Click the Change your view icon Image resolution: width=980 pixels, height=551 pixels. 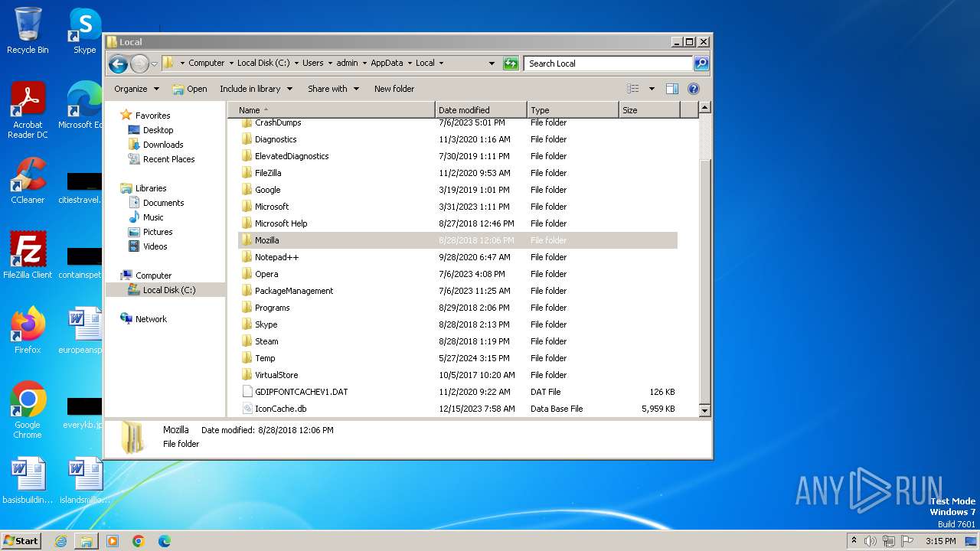tap(633, 89)
